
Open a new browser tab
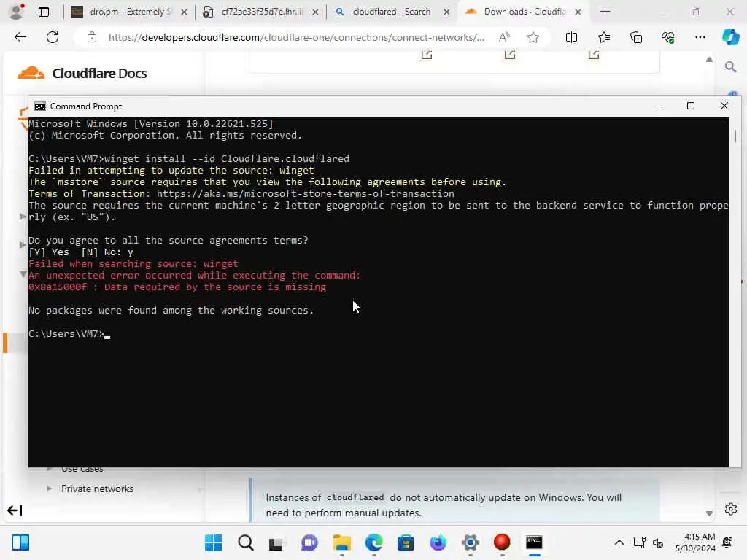coord(605,12)
